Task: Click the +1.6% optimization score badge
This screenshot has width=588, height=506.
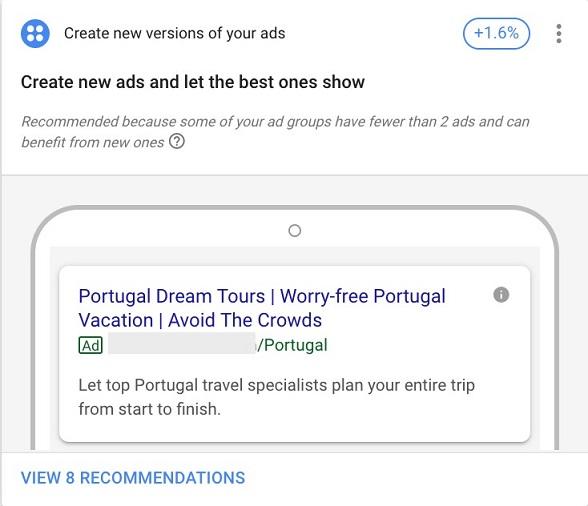Action: (x=496, y=33)
